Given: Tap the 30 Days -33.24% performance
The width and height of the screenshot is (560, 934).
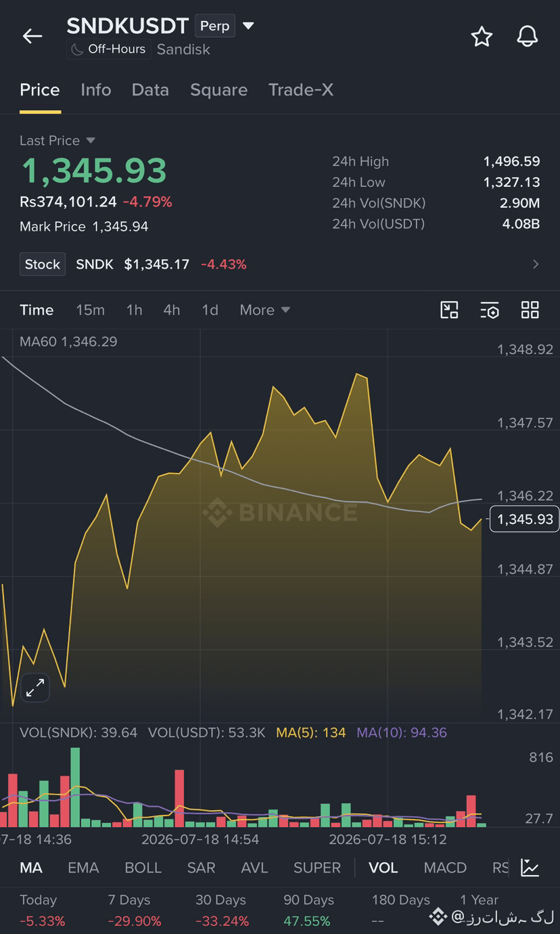Looking at the screenshot, I should coord(223,910).
